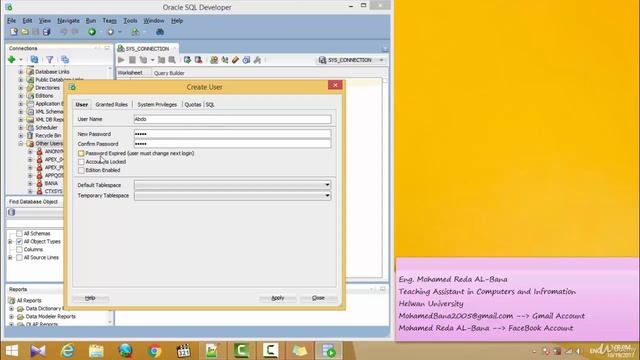
Task: Switch to the SQL tab in Create User
Action: click(x=210, y=104)
